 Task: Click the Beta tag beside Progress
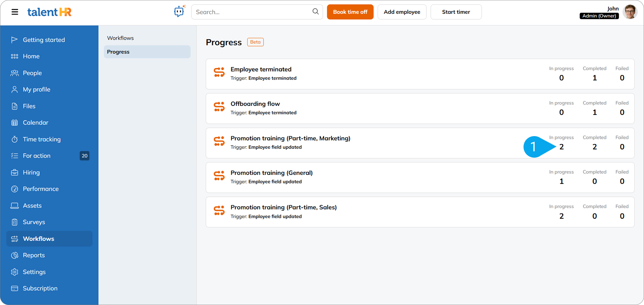(255, 42)
